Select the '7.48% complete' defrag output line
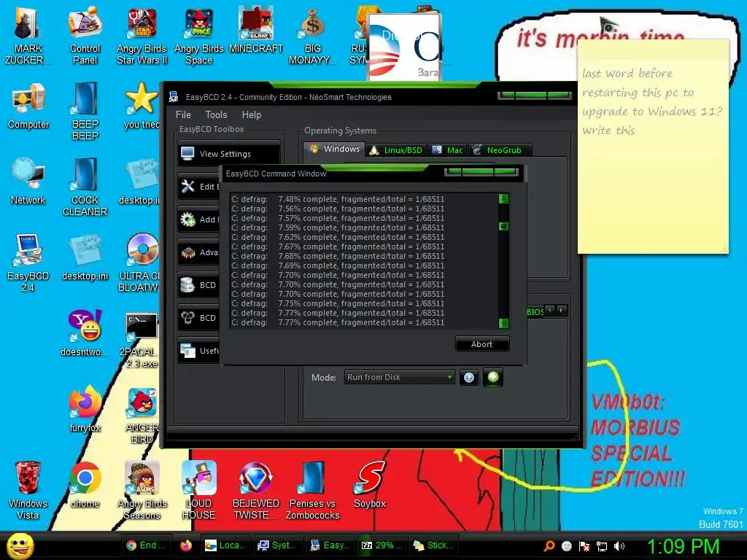This screenshot has height=560, width=747. tap(337, 199)
